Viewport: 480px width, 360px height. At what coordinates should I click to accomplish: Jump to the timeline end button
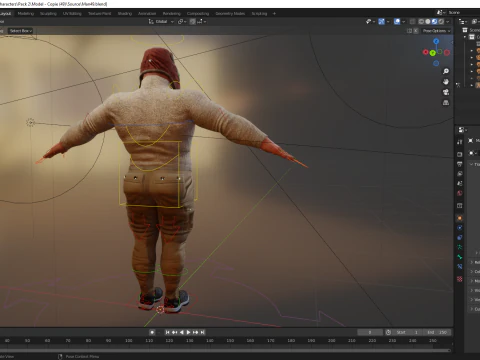(202, 332)
